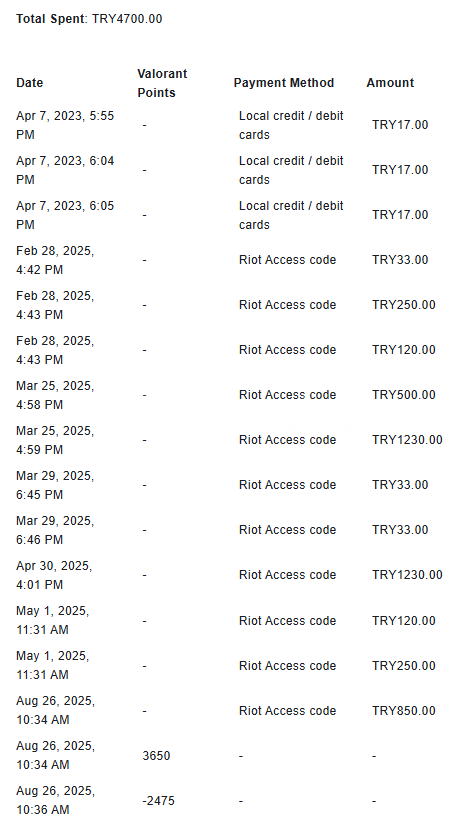Screen dimensions: 454x825
Task: Select the 3650 Valorant Points value
Action: 156,756
